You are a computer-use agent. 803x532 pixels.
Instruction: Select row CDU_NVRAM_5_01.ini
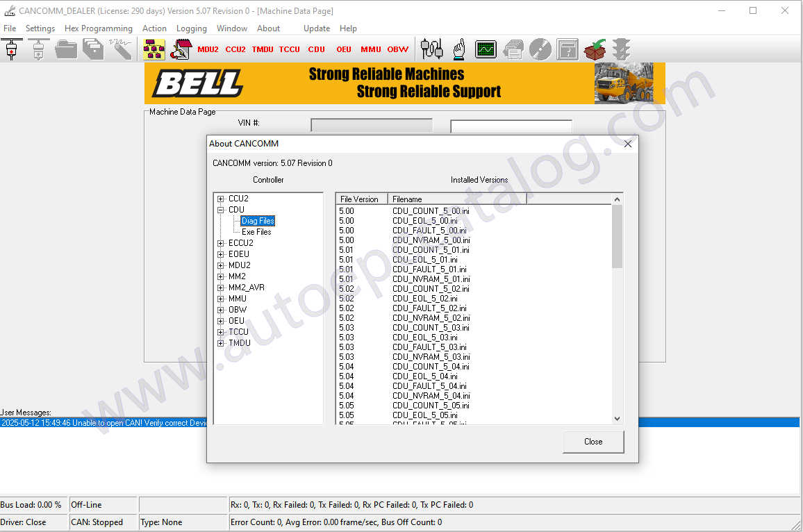[x=431, y=279]
